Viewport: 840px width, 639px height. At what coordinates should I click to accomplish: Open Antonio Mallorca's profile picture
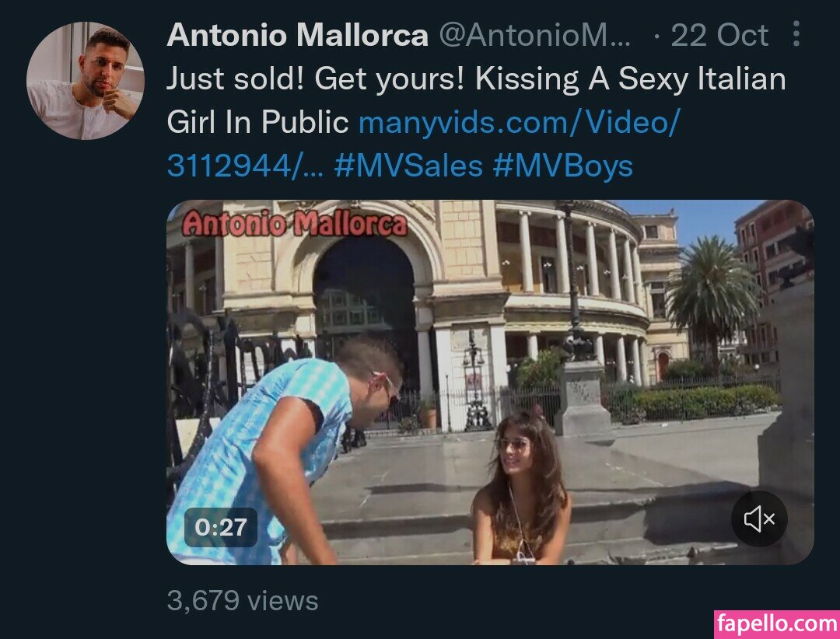[x=86, y=81]
